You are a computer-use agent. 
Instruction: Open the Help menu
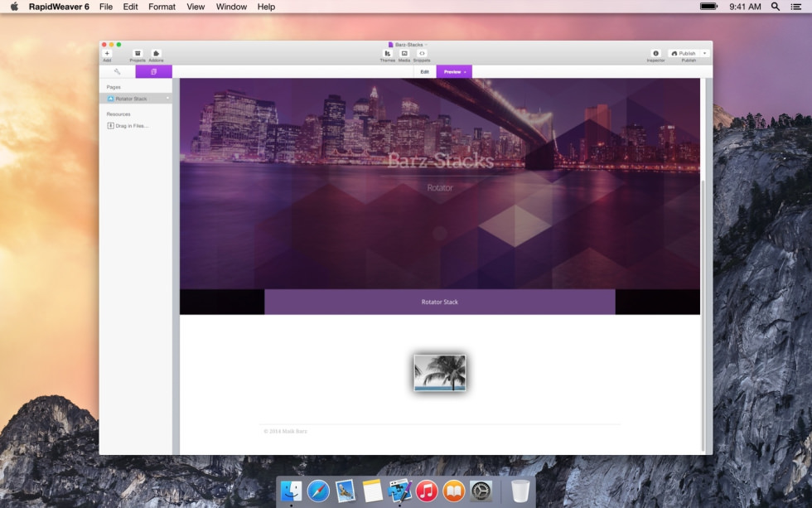[x=266, y=7]
